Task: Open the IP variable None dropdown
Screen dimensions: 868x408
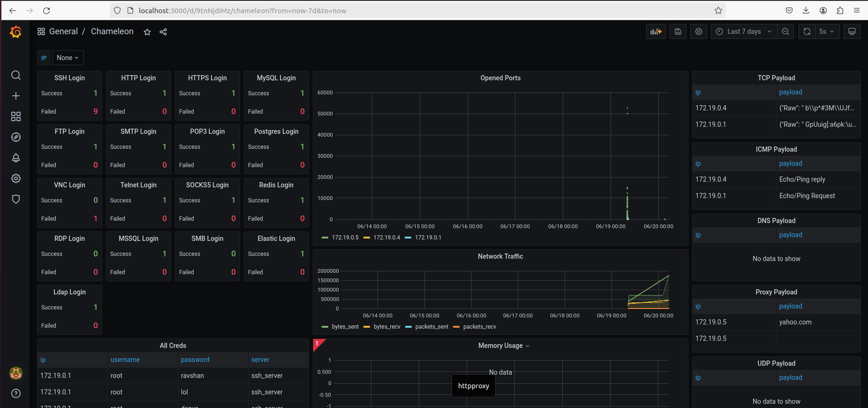Action: click(x=68, y=58)
